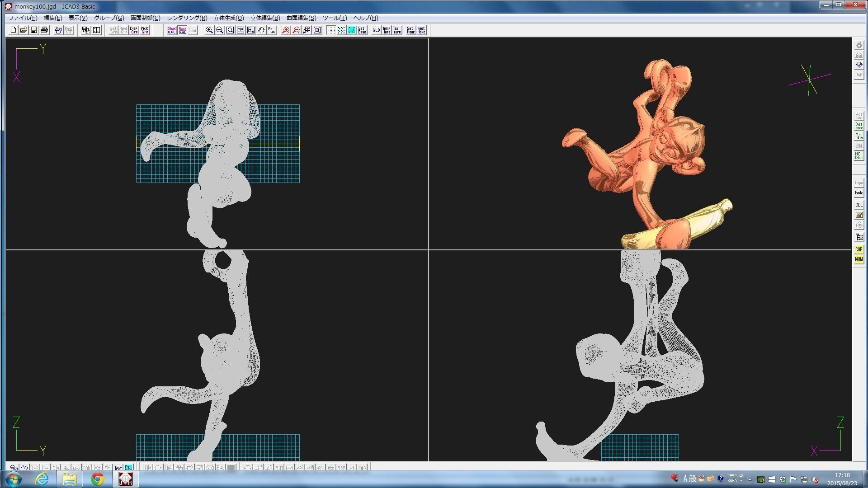Click the JCAD3 app icon in taskbar

coord(125,479)
